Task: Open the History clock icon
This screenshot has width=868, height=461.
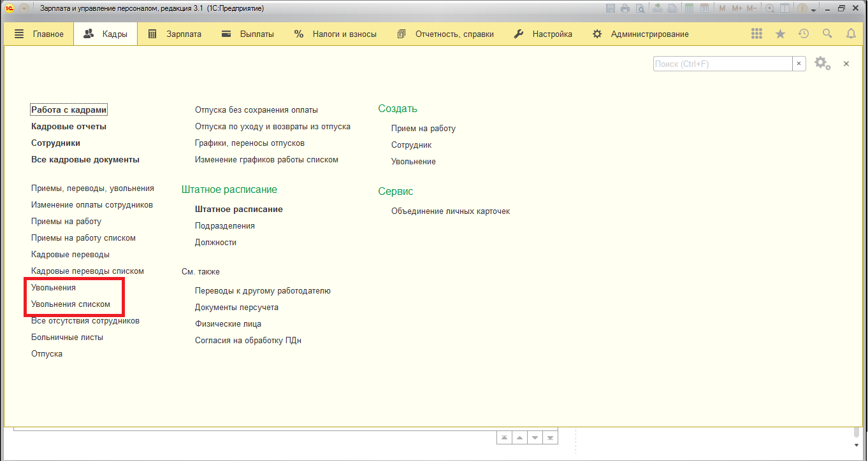Action: pos(804,34)
